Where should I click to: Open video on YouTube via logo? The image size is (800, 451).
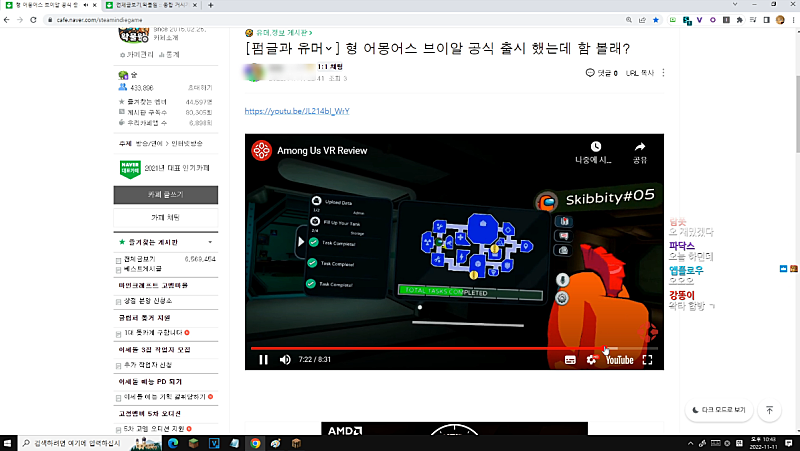tap(619, 360)
